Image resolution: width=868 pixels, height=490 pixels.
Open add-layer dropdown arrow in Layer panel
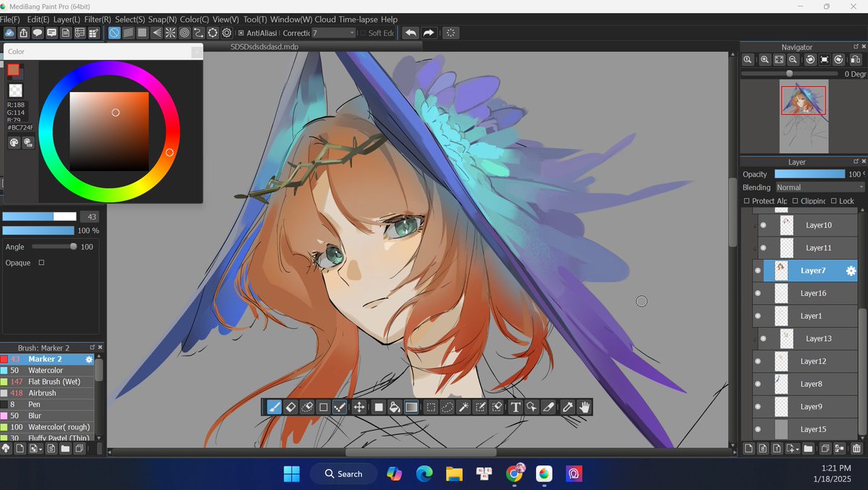click(797, 449)
